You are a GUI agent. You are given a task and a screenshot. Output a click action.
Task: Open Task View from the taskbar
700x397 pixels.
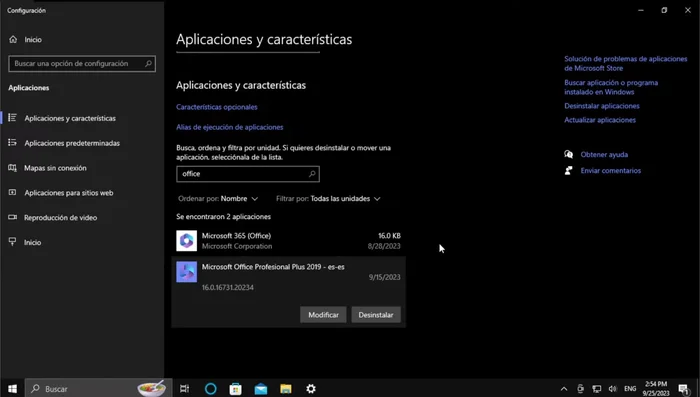pos(184,389)
